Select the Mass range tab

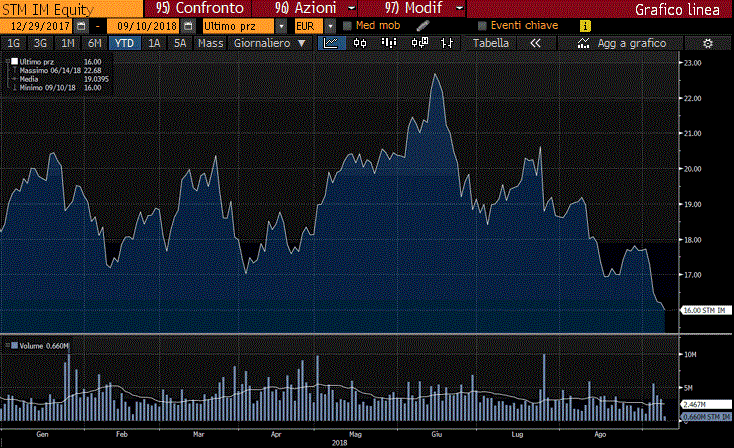click(x=211, y=43)
